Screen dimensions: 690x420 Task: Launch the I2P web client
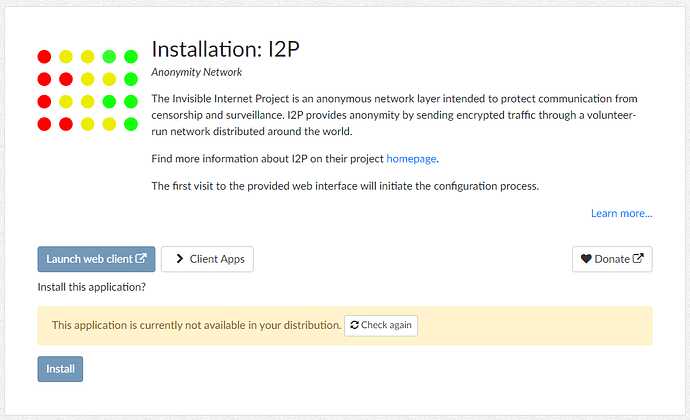point(96,259)
